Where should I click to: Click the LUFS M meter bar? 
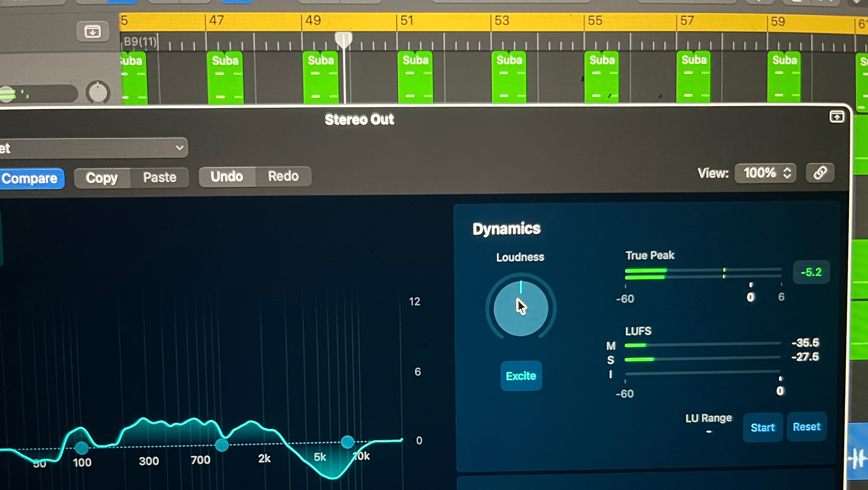(703, 344)
